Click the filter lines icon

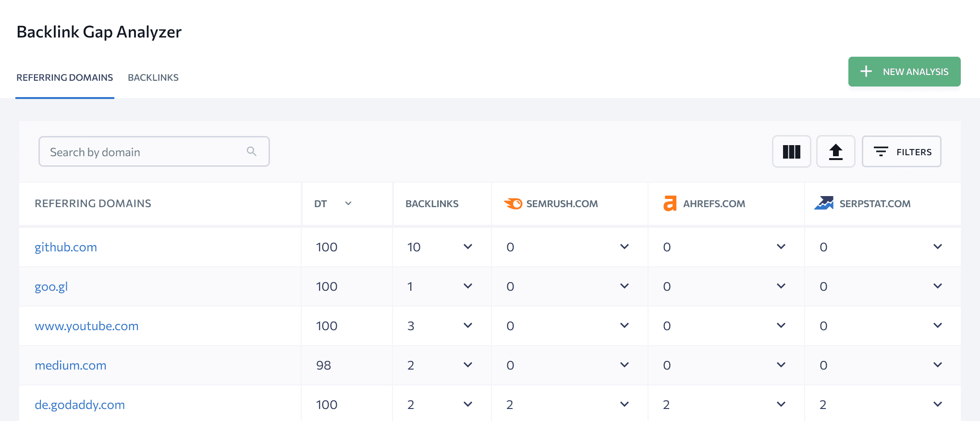(881, 152)
